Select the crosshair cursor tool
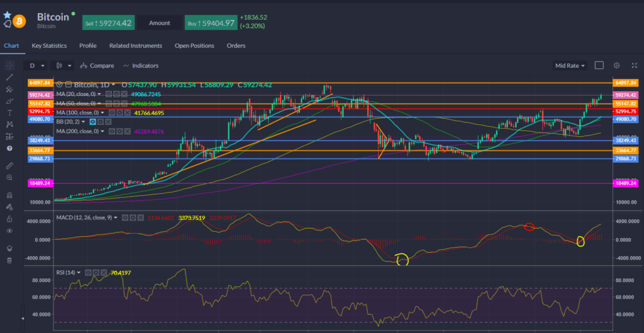 click(x=9, y=65)
